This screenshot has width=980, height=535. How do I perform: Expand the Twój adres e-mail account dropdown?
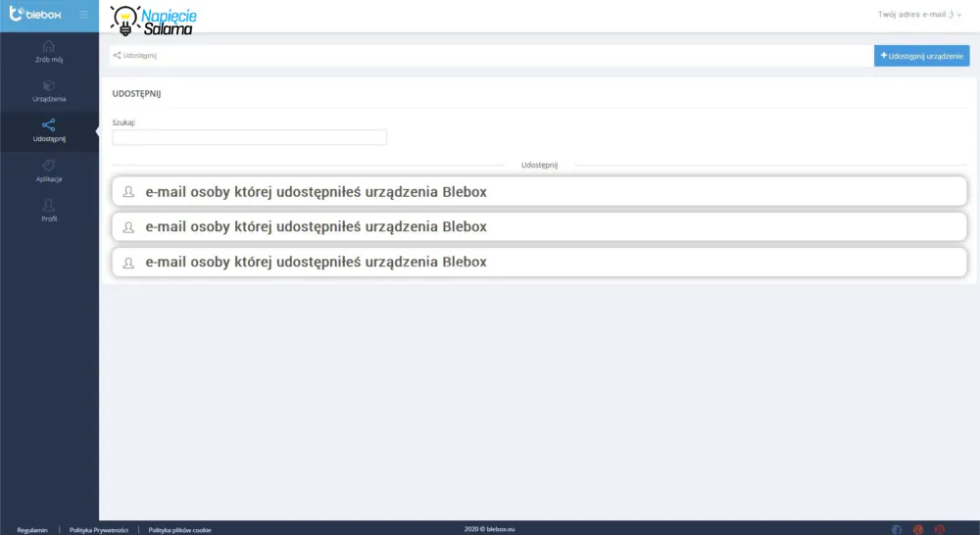(x=919, y=15)
